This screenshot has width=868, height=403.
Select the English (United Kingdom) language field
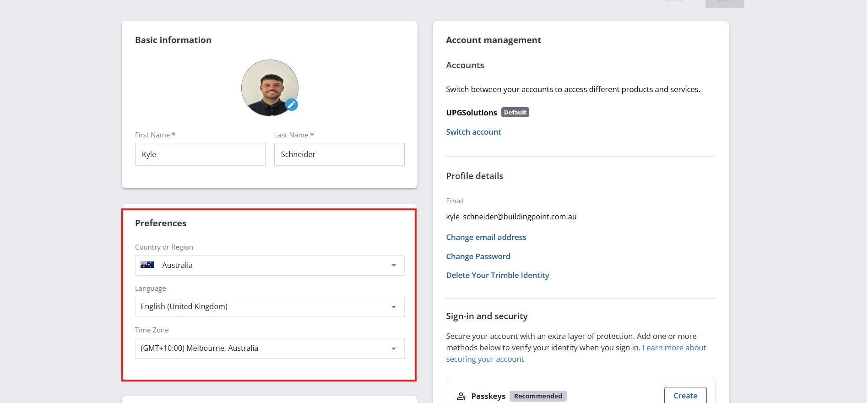(270, 307)
